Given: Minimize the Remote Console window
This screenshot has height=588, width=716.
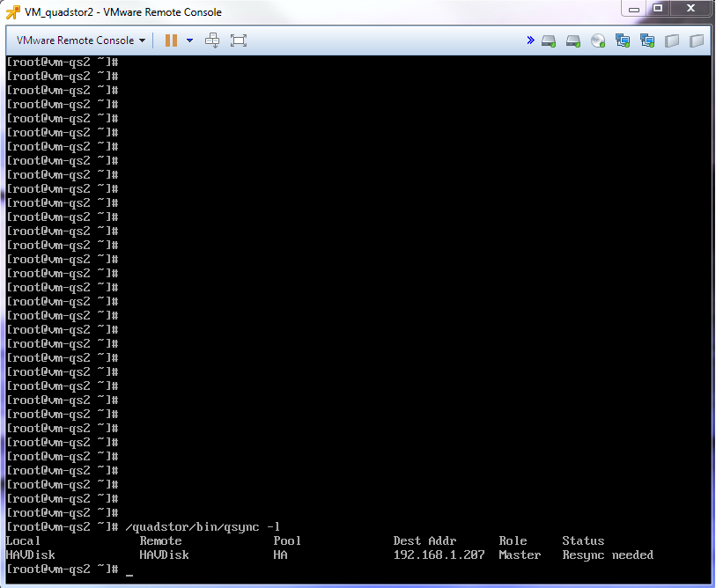Looking at the screenshot, I should click(x=634, y=8).
